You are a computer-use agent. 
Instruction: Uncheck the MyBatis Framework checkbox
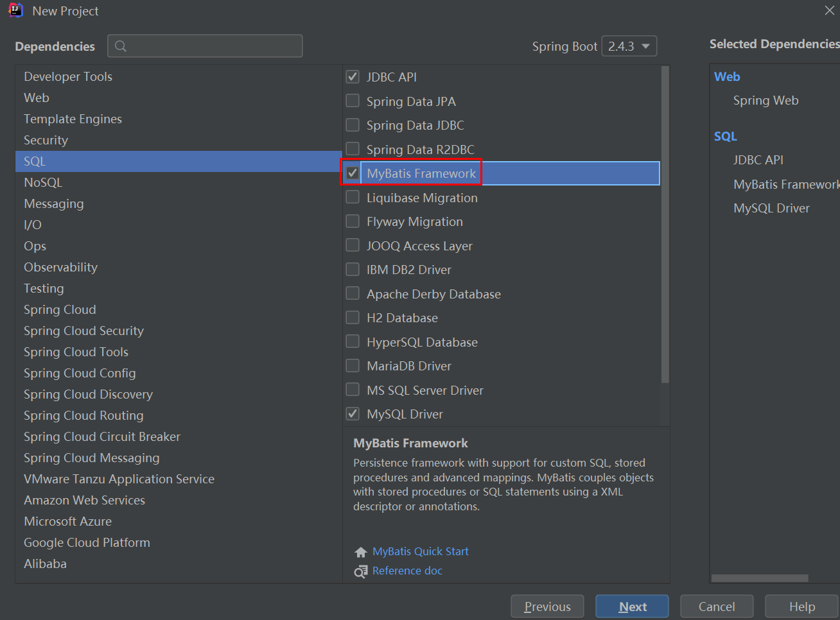[x=353, y=173]
